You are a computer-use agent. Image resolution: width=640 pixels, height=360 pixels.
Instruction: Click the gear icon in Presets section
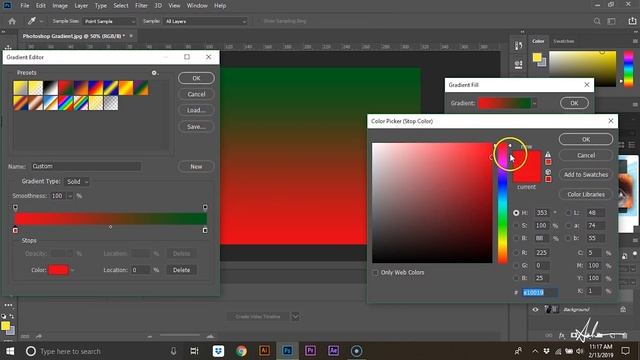154,73
